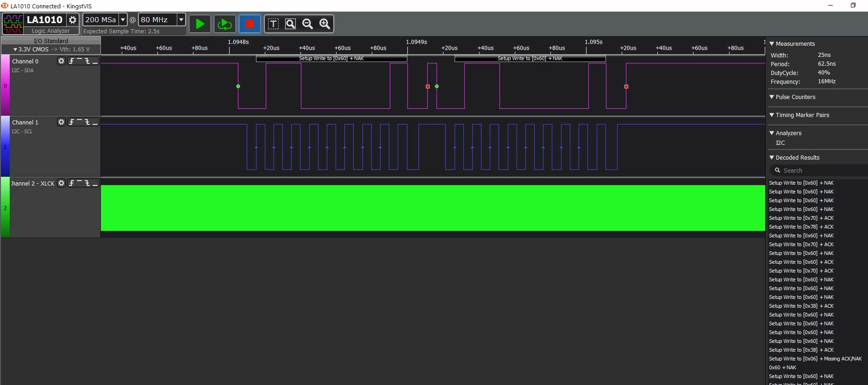
Task: Open Channel 1 settings gear
Action: coord(61,122)
